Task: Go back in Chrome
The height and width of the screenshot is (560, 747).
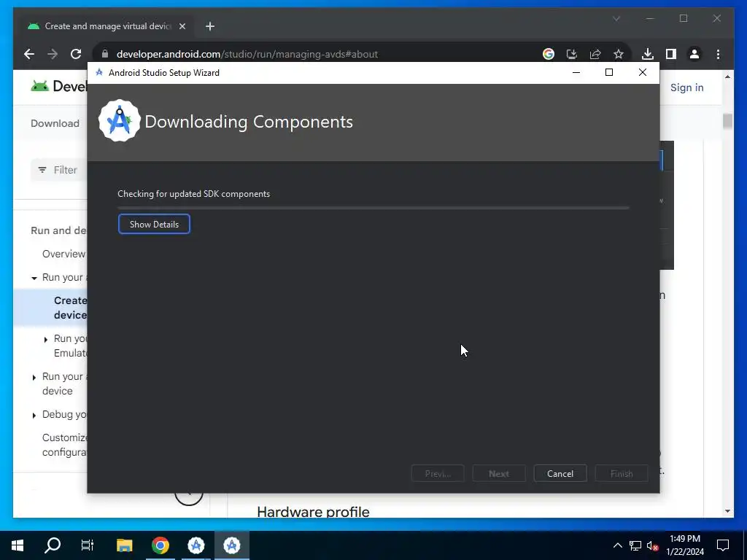Action: pos(29,54)
